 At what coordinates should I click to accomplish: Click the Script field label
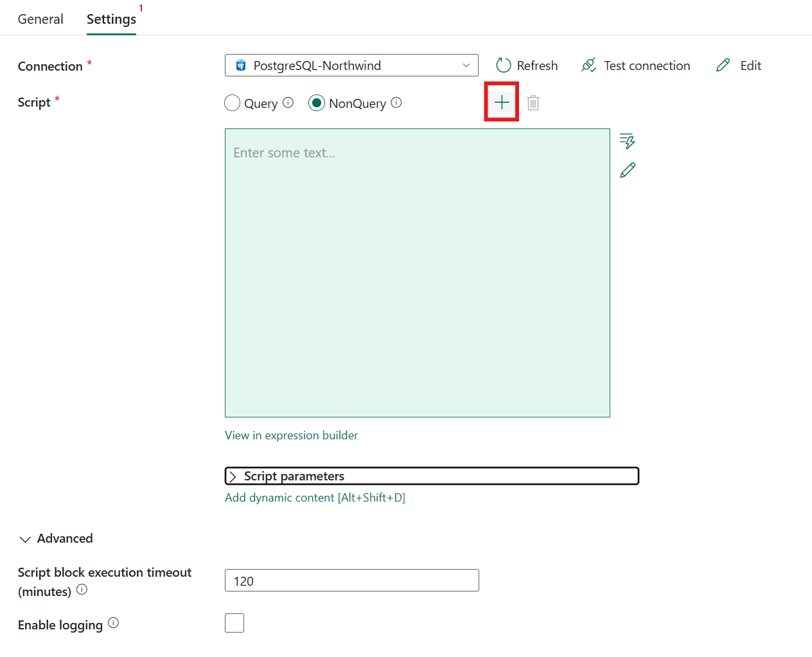tap(34, 103)
